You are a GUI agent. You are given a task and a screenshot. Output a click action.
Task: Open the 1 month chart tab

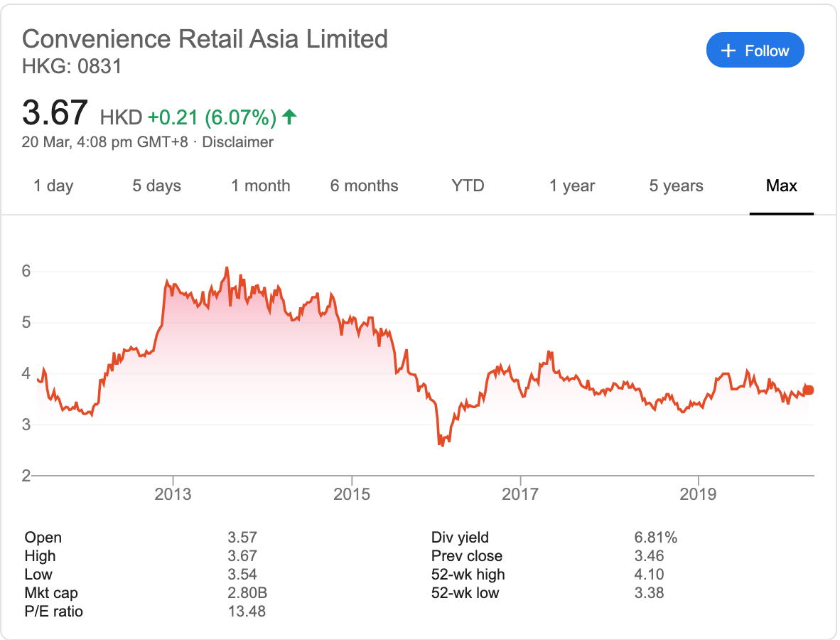click(x=260, y=186)
